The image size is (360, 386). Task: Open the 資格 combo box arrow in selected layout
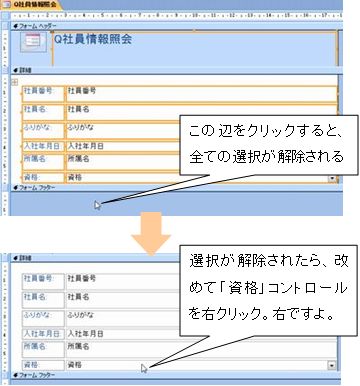(x=332, y=179)
